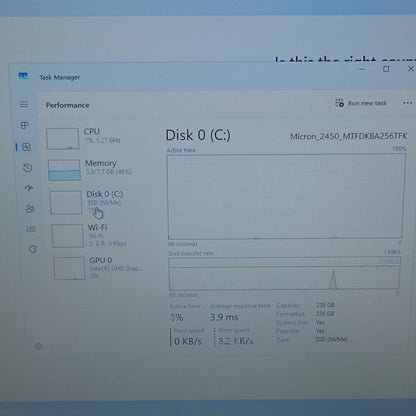Select the Performance page icon in sidebar
Image resolution: width=416 pixels, height=416 pixels.
(26, 147)
